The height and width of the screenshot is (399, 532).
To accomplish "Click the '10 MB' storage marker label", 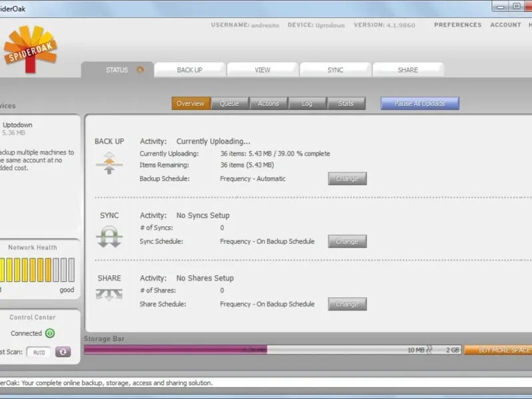I will pyautogui.click(x=416, y=350).
